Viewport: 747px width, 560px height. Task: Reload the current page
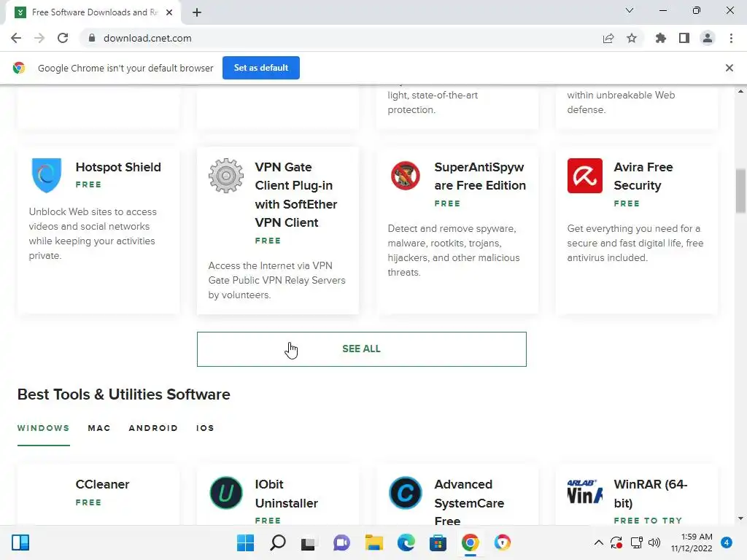coord(63,38)
